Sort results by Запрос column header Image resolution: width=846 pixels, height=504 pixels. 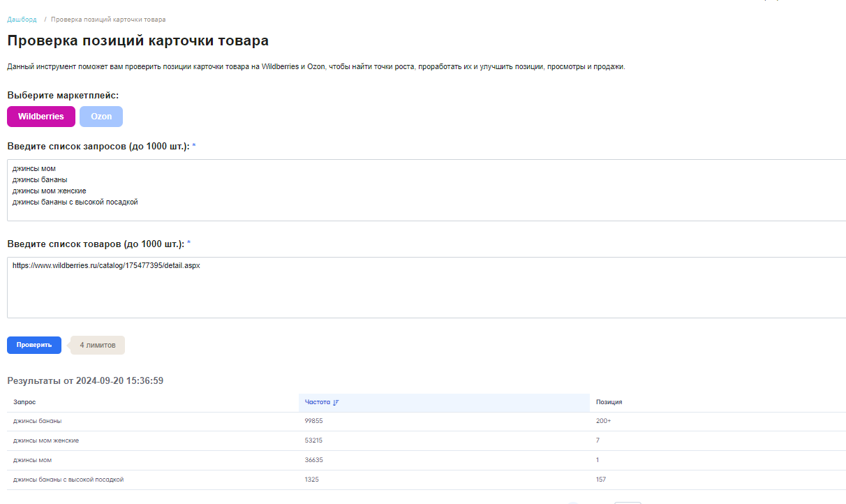(24, 402)
